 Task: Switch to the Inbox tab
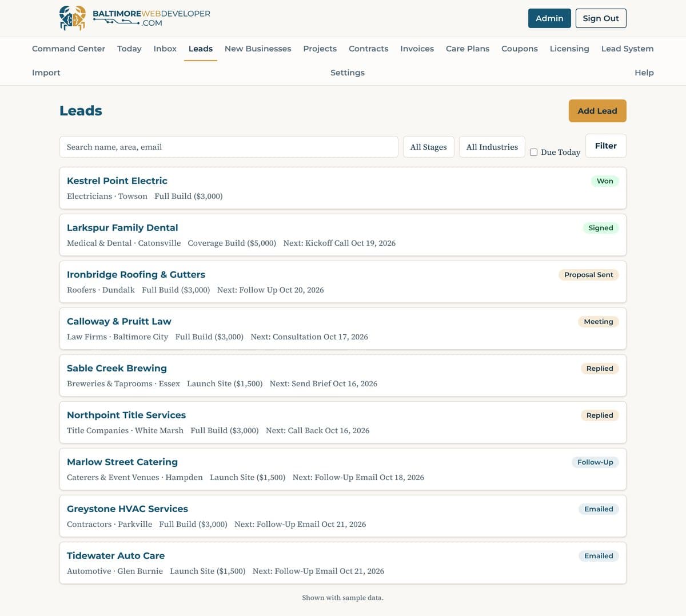tap(165, 49)
